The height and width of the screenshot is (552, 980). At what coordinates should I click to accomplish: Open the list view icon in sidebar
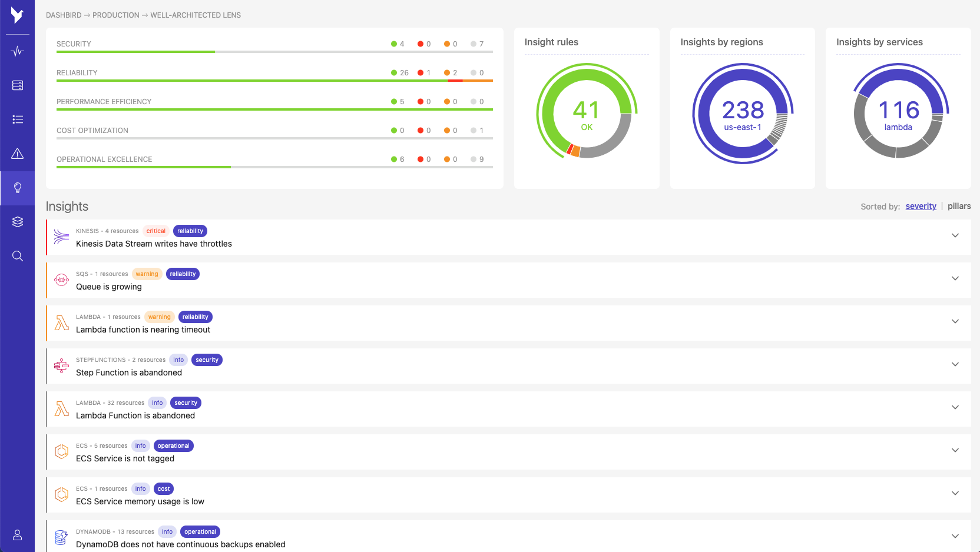coord(18,119)
